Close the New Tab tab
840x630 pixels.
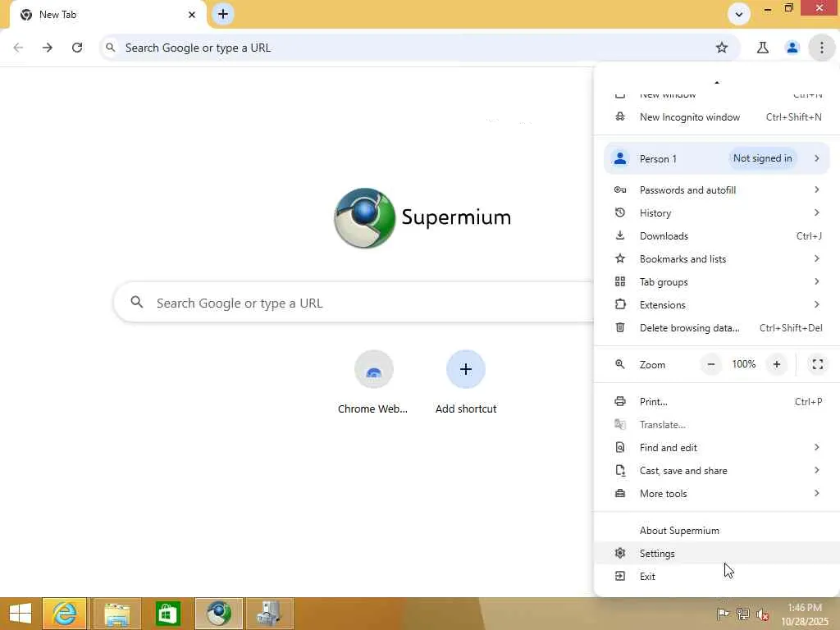click(x=192, y=15)
